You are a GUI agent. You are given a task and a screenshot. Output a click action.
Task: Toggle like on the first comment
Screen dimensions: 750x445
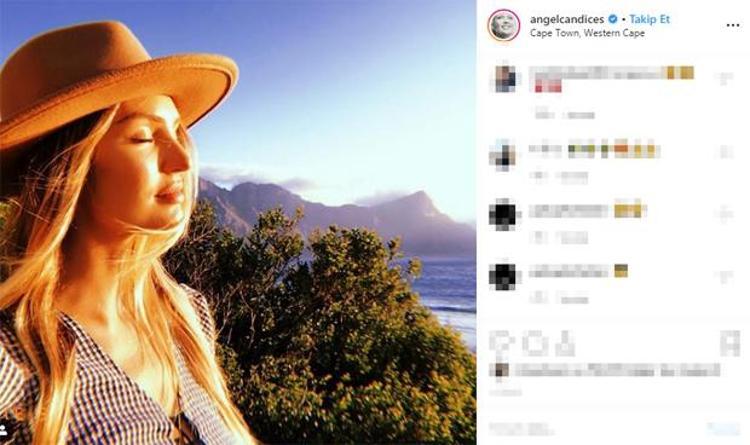click(726, 79)
